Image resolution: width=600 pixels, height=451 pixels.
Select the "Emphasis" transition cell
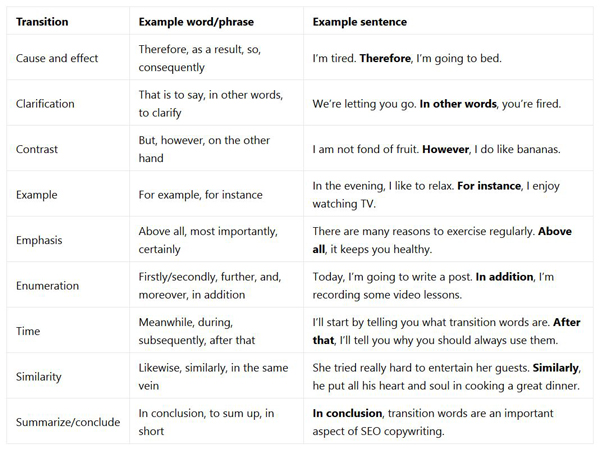41,240
